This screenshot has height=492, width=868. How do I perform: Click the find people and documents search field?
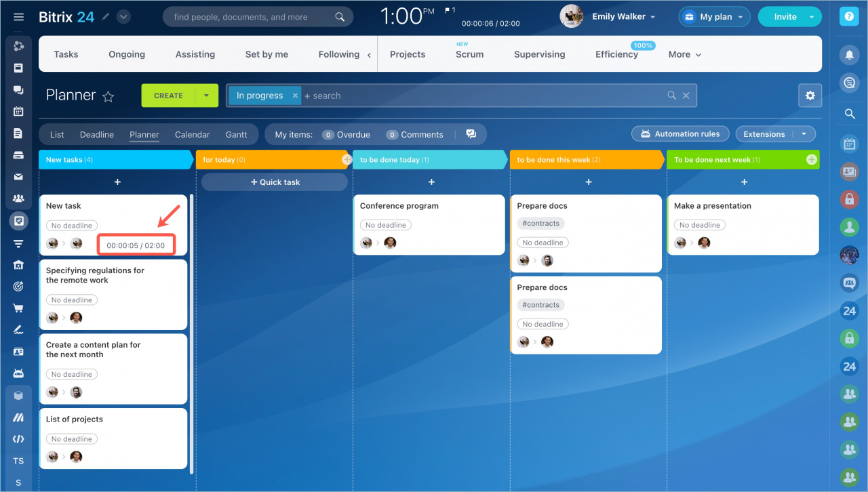point(251,16)
